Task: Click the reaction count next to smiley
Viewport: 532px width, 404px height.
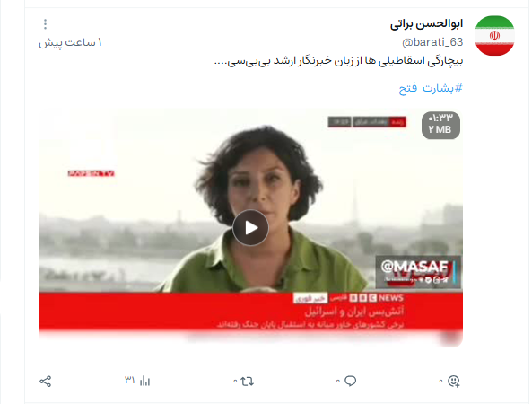Action: 440,382
